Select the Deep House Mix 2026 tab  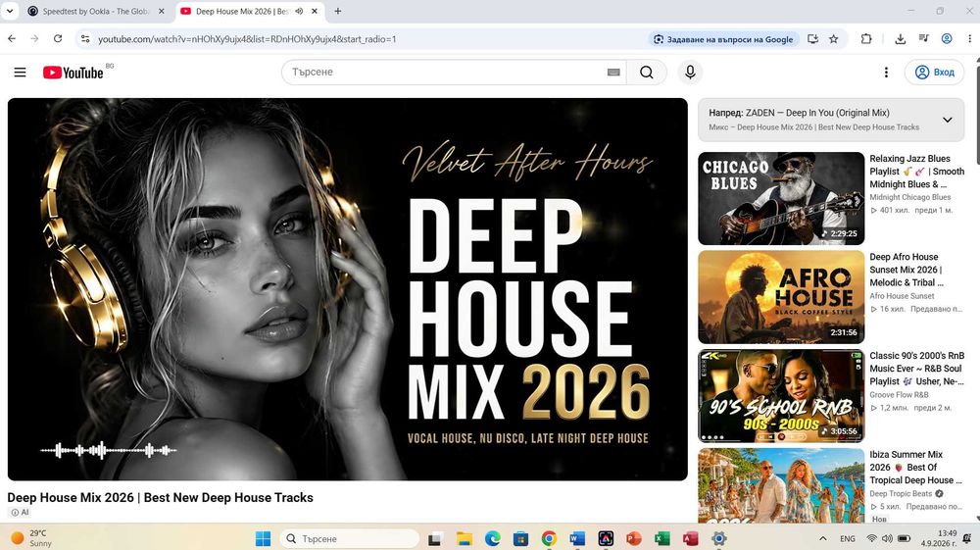(x=241, y=11)
